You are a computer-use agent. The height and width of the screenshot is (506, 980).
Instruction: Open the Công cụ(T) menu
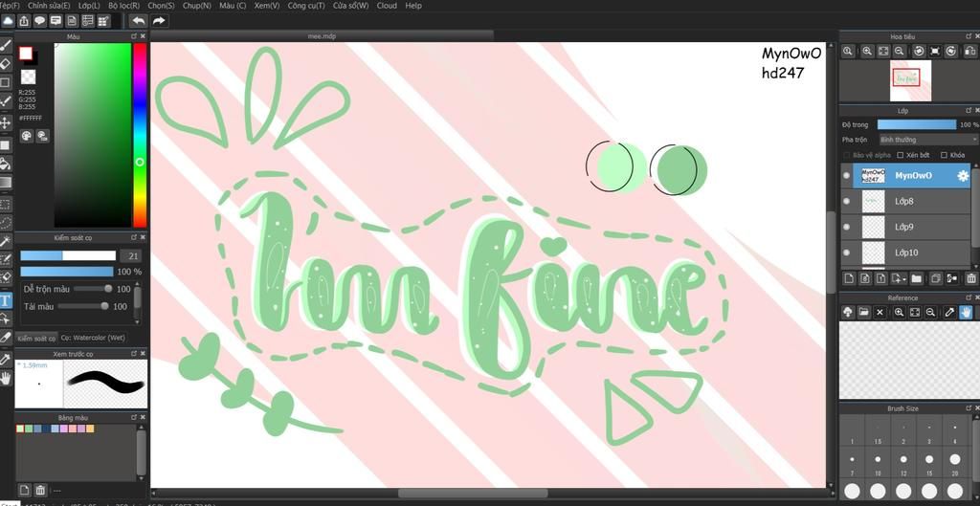click(x=306, y=5)
